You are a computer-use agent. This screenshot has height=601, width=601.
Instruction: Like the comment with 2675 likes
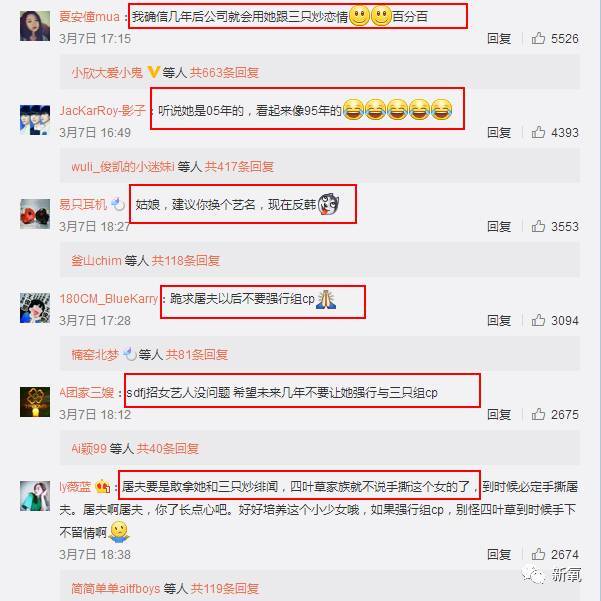pos(538,414)
